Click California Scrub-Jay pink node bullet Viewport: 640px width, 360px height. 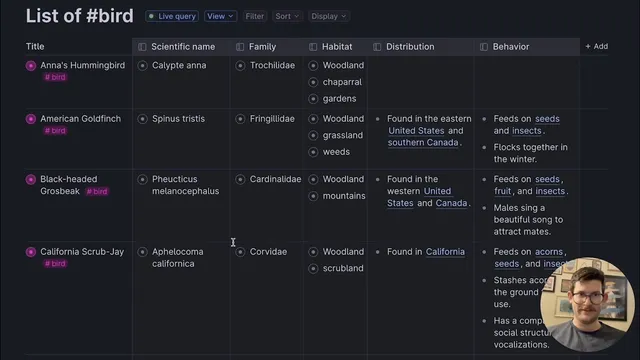[31, 252]
